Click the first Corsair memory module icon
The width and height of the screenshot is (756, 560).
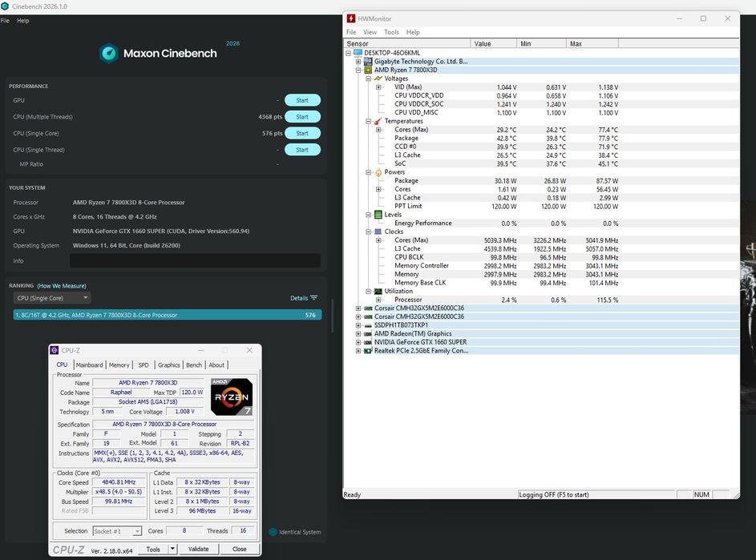[x=368, y=308]
